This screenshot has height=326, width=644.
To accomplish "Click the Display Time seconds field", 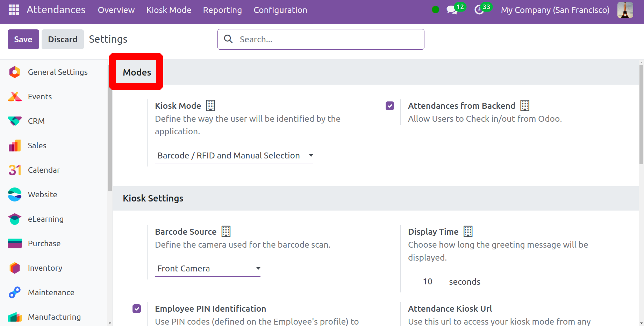I will [427, 282].
